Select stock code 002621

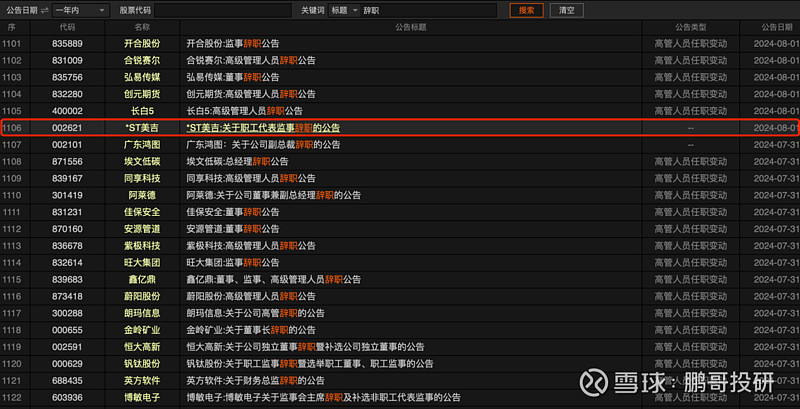tap(67, 128)
